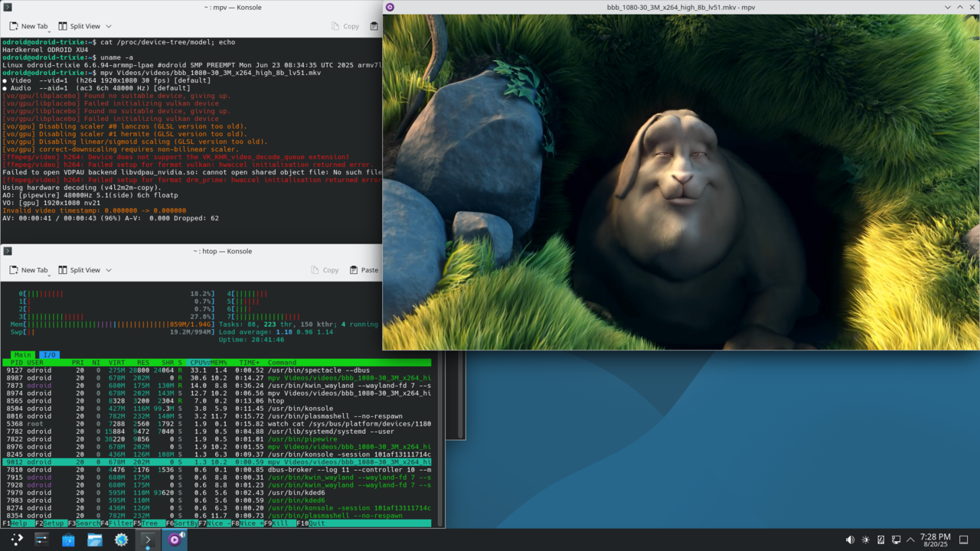Open the KDE application launcher
980x551 pixels.
click(x=16, y=540)
